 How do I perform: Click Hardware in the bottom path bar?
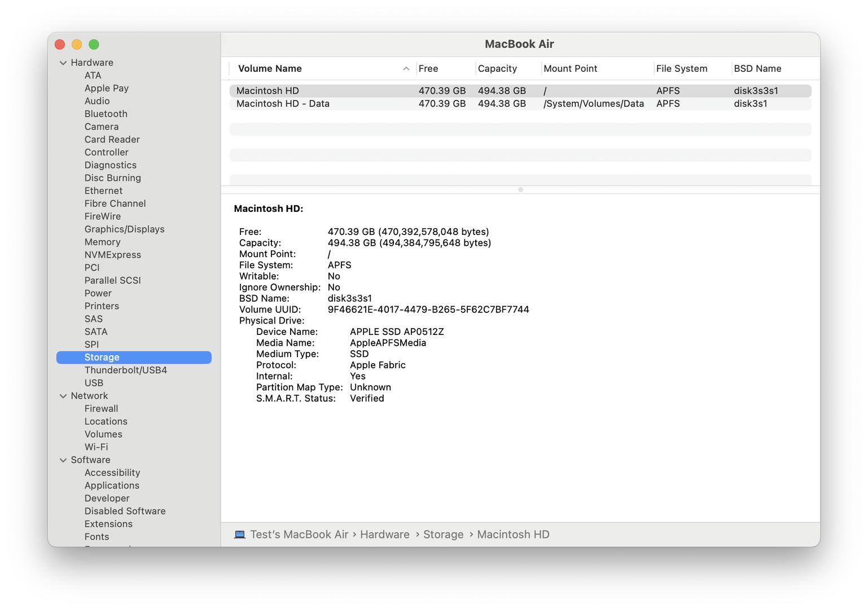(384, 534)
